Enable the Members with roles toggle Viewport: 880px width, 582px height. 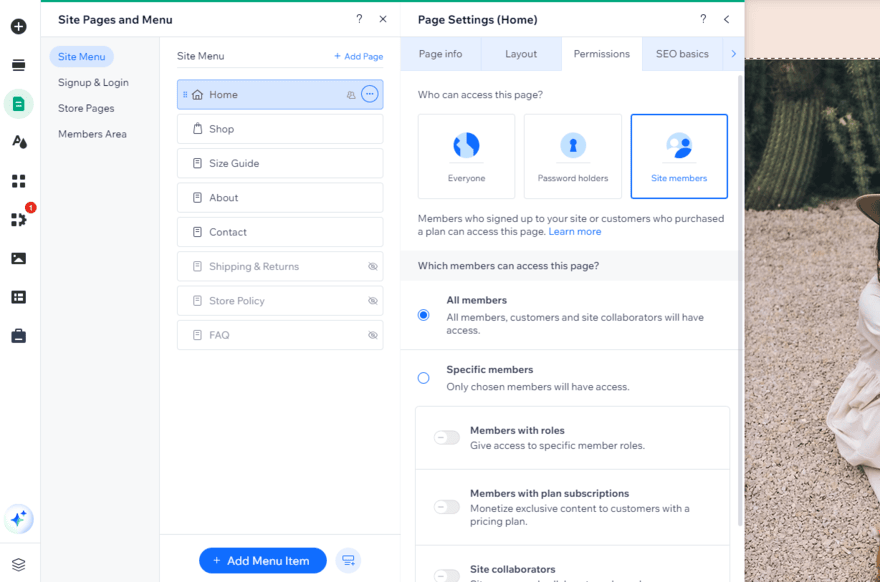446,437
